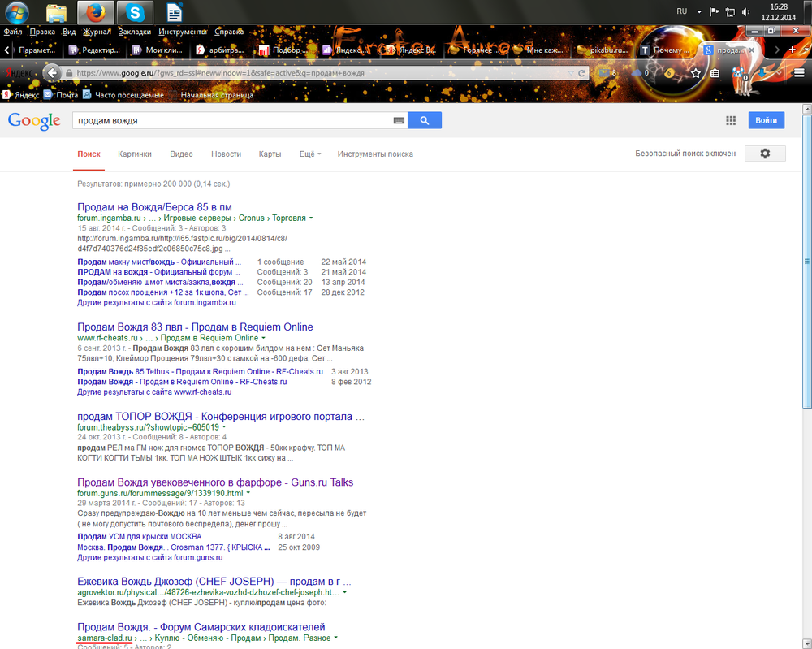This screenshot has height=649, width=812.
Task: Open the Action Center flag icon
Action: [715, 12]
